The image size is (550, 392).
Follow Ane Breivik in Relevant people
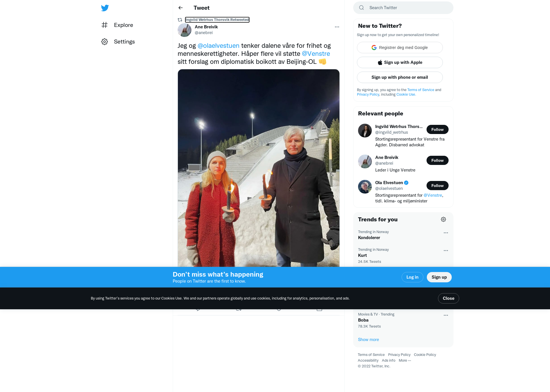point(437,160)
